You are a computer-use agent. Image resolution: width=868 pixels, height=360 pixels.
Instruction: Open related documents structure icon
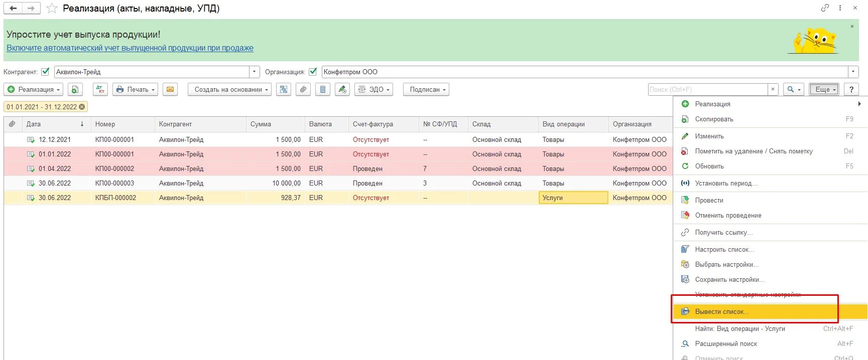(x=284, y=89)
